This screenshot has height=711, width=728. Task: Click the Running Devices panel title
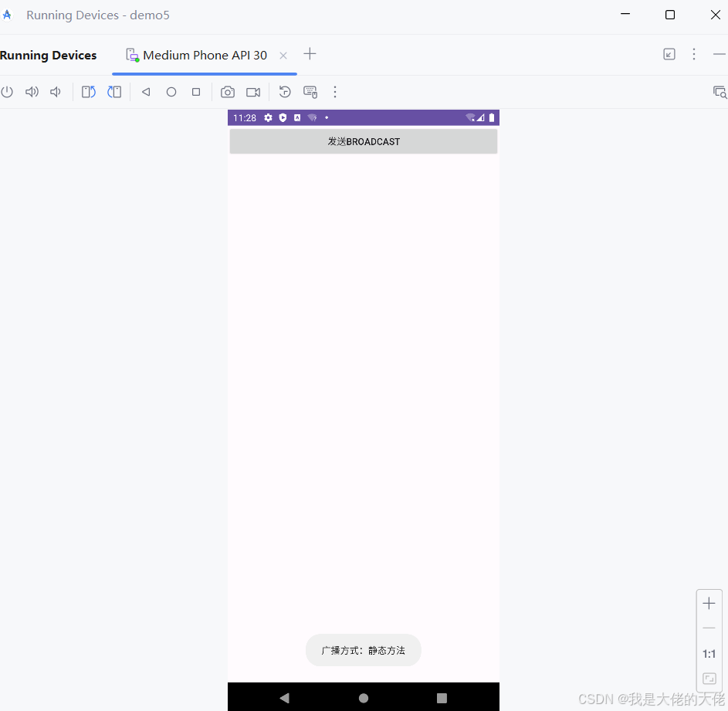click(x=49, y=56)
